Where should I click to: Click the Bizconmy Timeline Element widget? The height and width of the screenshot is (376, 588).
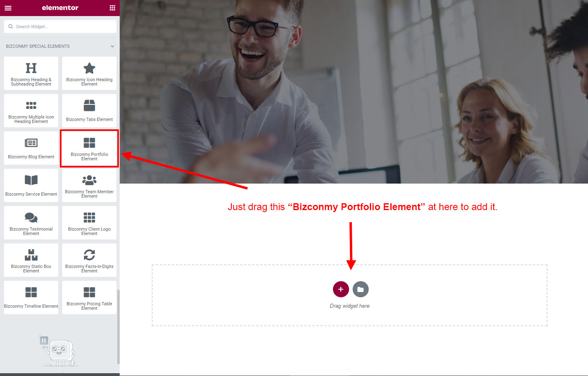click(31, 298)
